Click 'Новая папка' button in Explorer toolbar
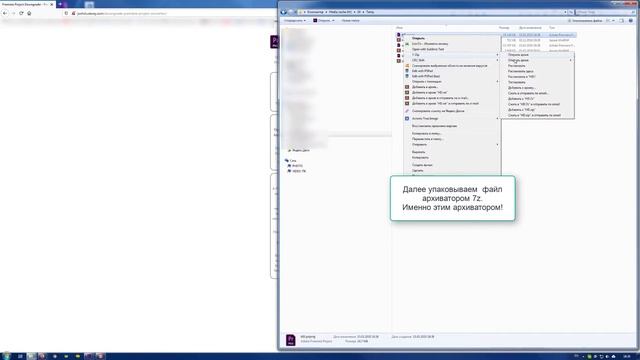Screen dimensions: 640x360 (x=350, y=20)
